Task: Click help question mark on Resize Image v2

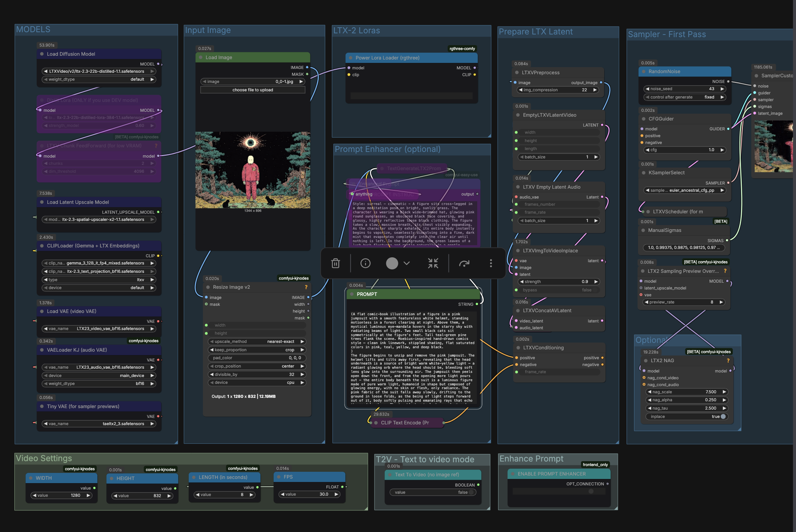Action: pos(306,287)
